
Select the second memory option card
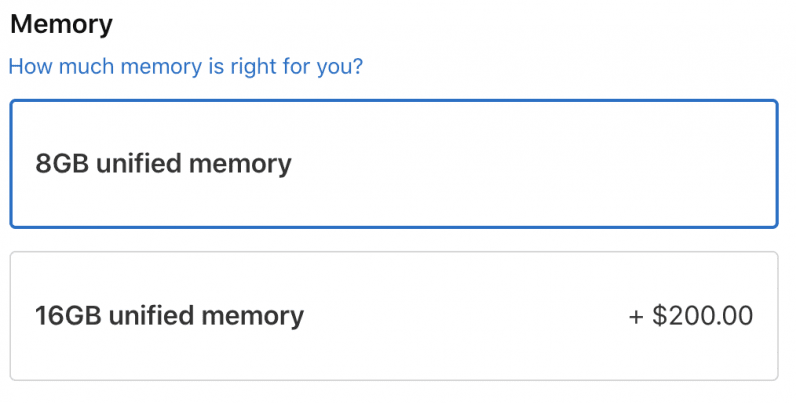pyautogui.click(x=393, y=316)
